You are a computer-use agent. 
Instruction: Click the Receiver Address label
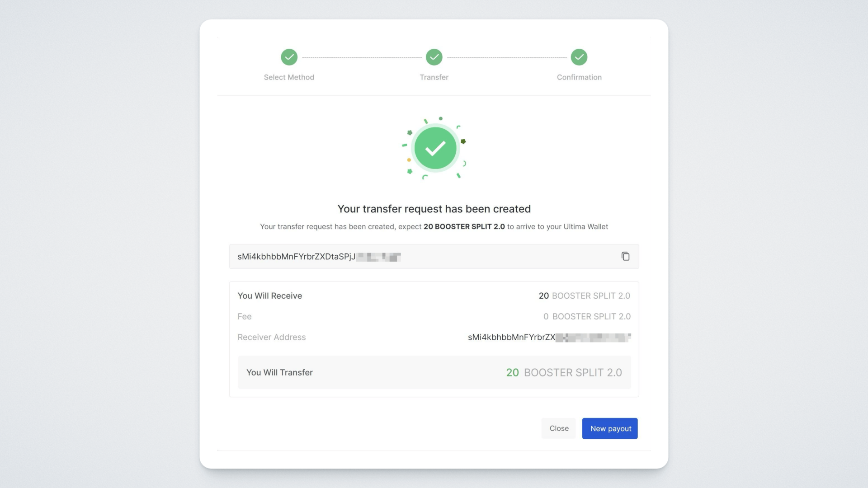[272, 337]
